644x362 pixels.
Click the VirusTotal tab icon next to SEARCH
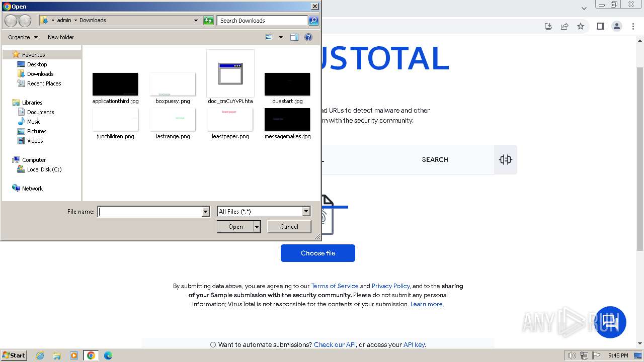pos(506,160)
